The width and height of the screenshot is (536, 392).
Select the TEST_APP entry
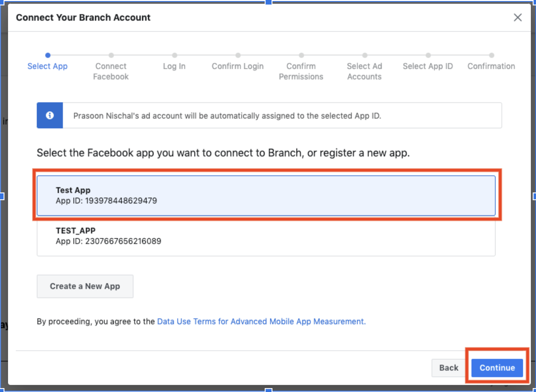click(266, 236)
